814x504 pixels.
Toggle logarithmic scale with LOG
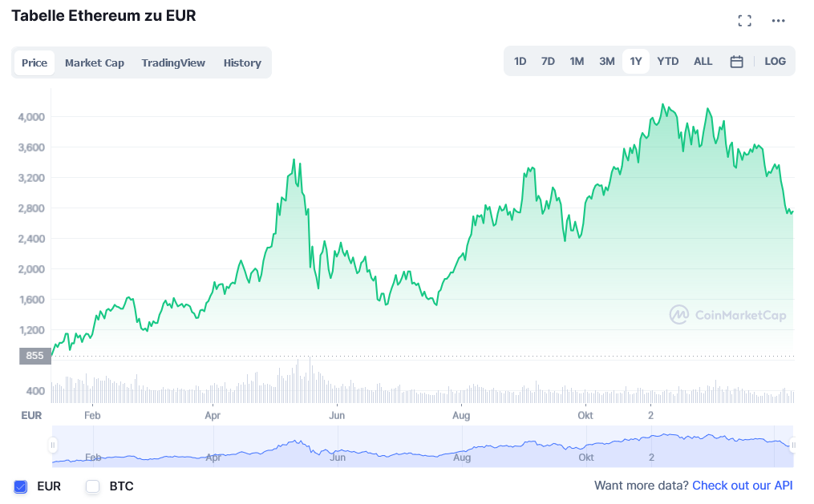tap(775, 61)
